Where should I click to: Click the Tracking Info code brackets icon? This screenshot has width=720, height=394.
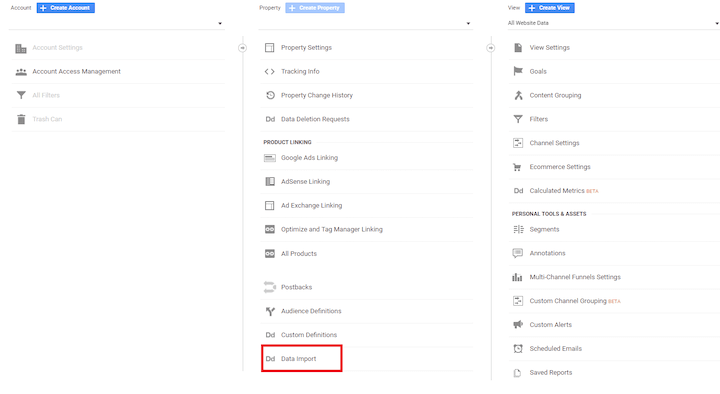pos(270,72)
